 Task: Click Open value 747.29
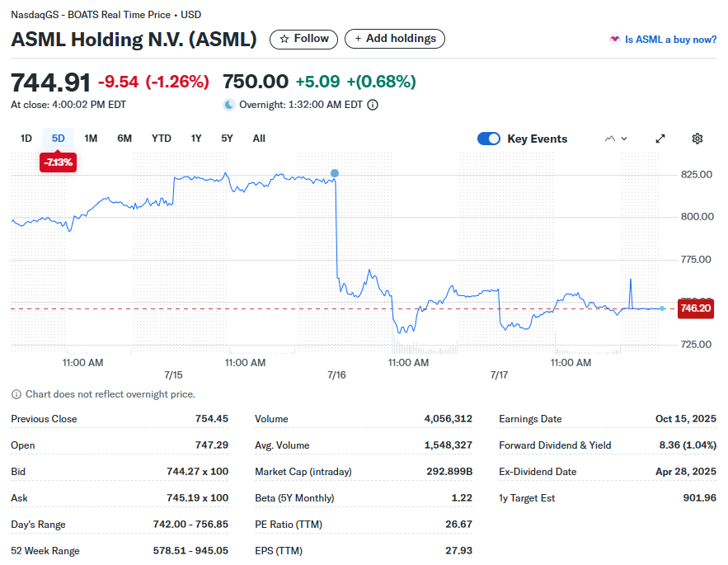(x=212, y=445)
